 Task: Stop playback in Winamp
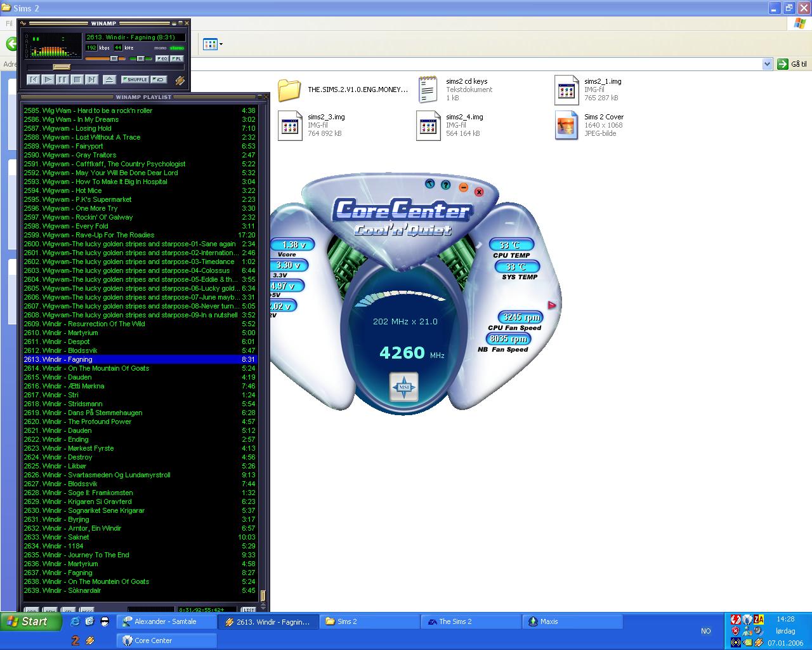click(77, 79)
